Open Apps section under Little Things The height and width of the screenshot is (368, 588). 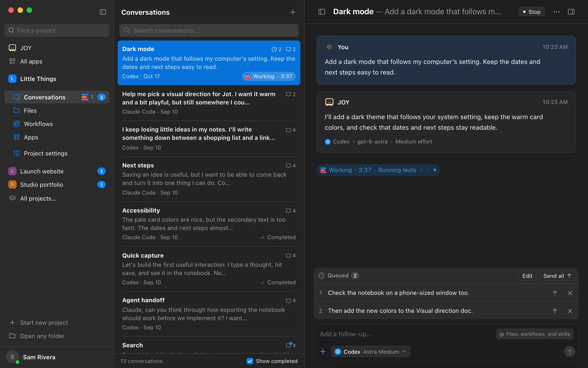click(57, 137)
